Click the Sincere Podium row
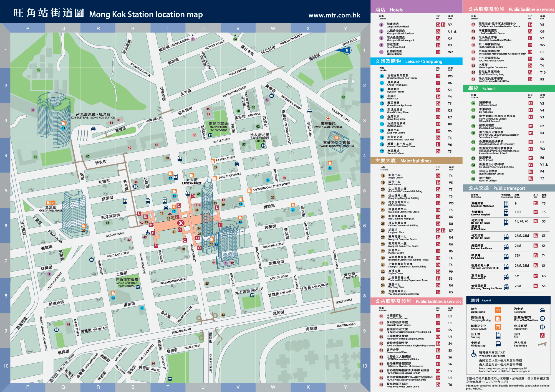The image size is (555, 392). tap(417, 152)
